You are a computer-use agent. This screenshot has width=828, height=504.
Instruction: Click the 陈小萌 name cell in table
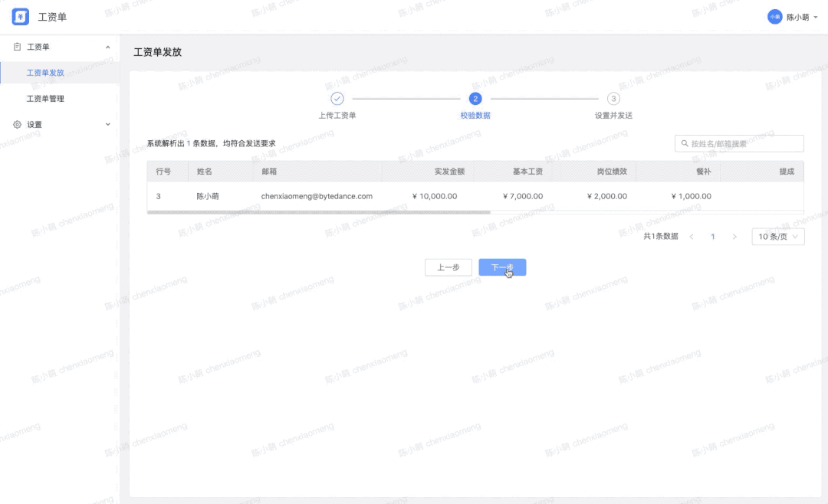coord(208,196)
